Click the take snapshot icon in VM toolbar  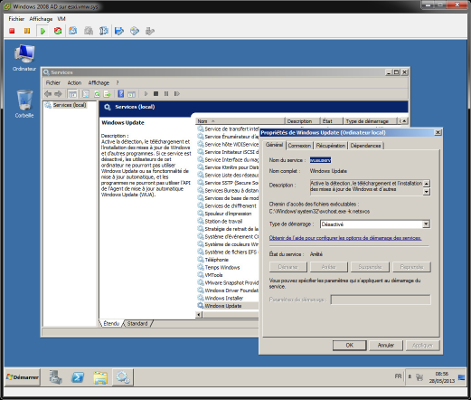73,31
